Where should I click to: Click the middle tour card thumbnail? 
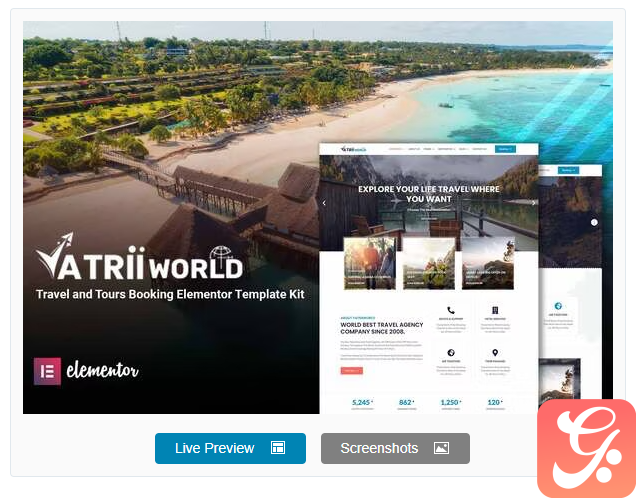pos(428,263)
